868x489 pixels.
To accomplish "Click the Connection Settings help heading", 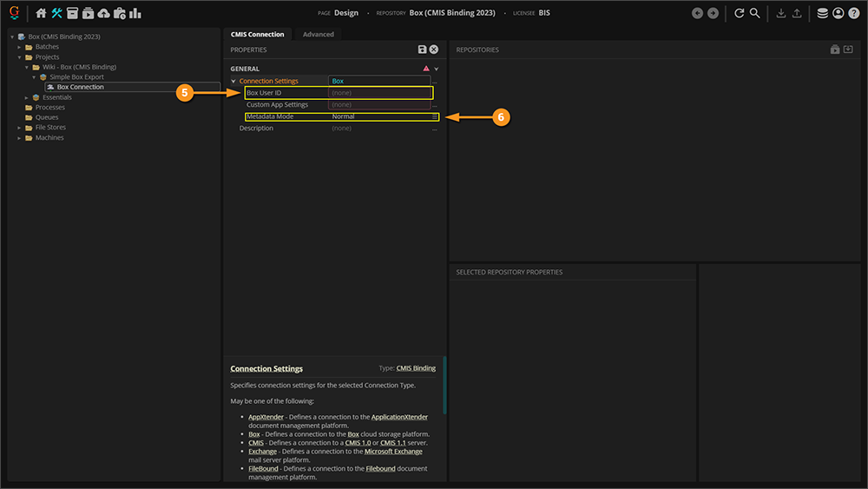I will tap(266, 369).
